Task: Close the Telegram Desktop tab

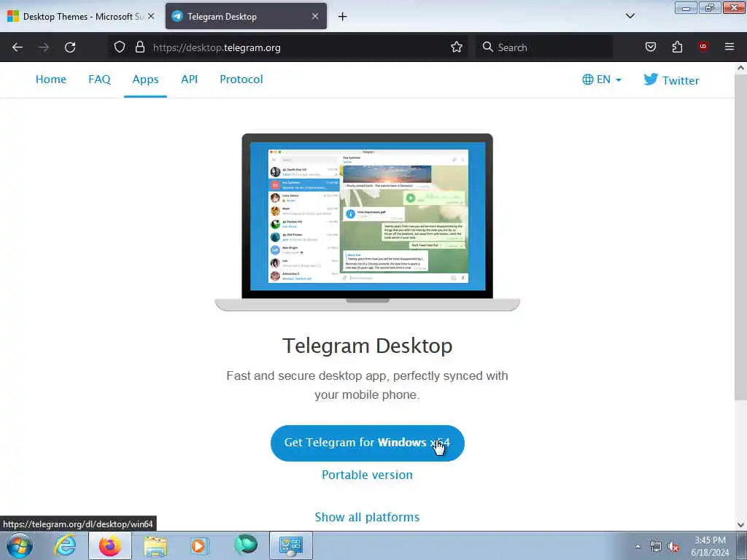Action: click(x=315, y=16)
